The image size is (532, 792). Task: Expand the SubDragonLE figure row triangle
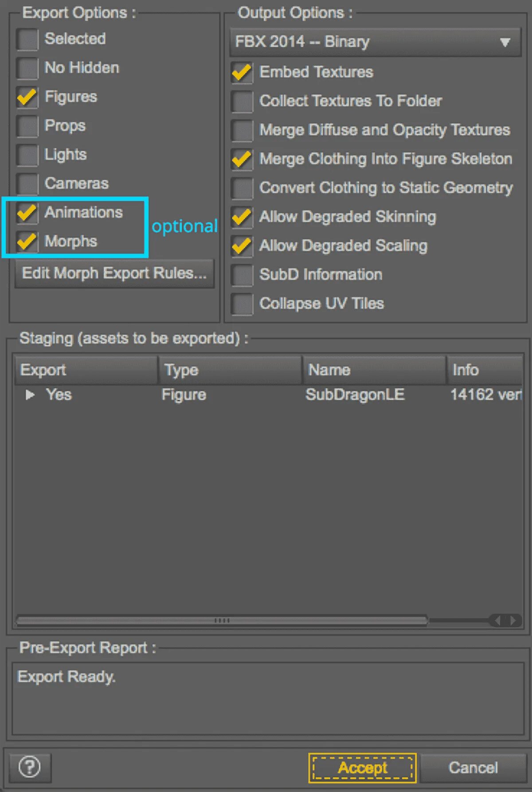tap(30, 395)
